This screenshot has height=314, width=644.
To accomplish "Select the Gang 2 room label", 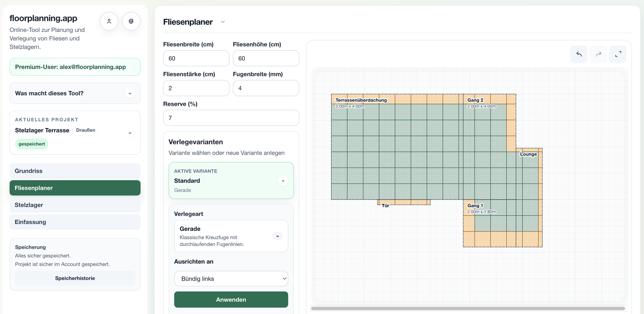I will click(x=475, y=100).
